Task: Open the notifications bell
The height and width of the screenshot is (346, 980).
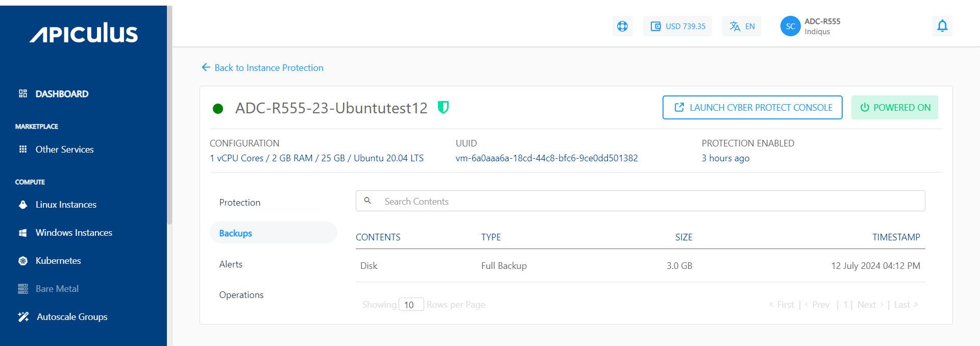Action: (942, 26)
